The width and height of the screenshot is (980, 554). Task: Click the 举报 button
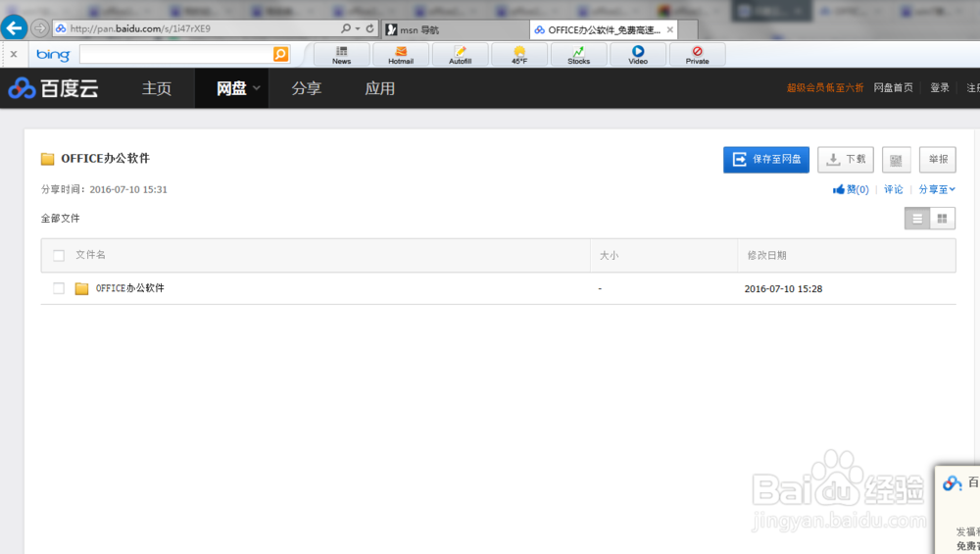click(x=938, y=160)
